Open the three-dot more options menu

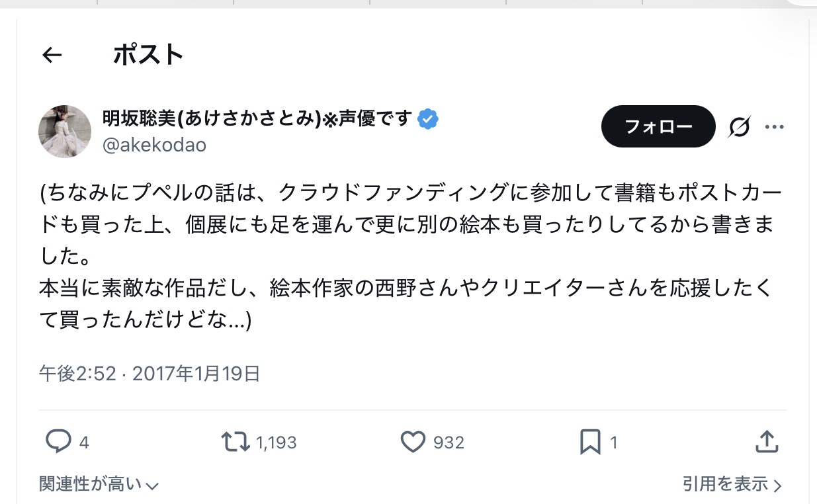click(774, 126)
